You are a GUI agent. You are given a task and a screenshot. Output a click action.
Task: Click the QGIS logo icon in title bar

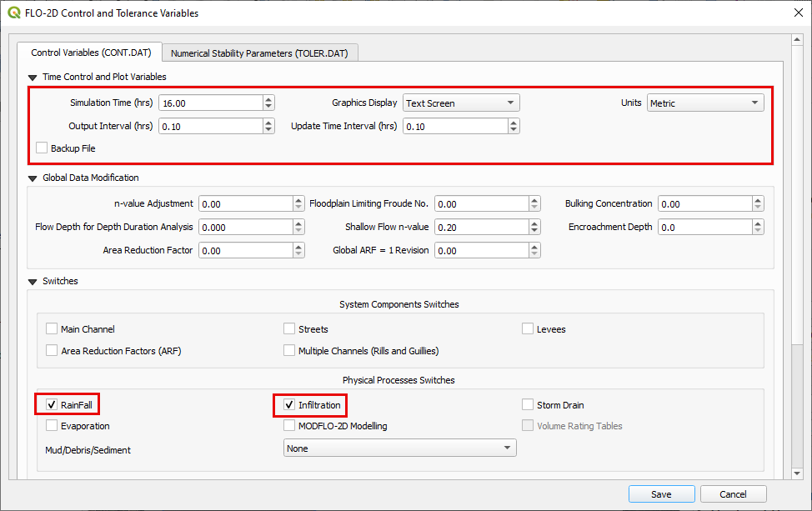tap(13, 13)
